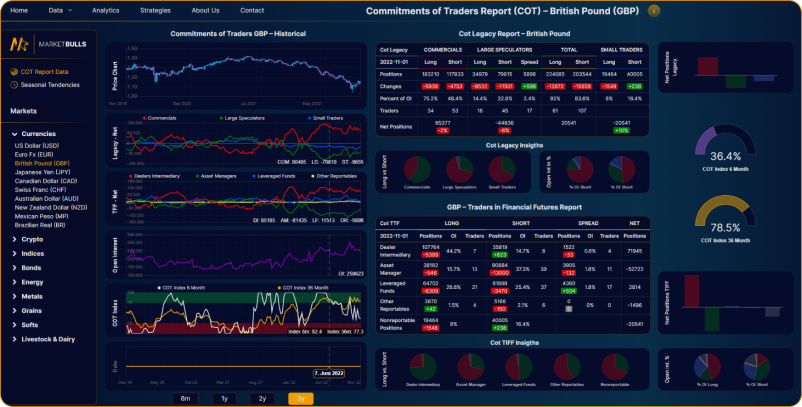
Task: Open the Data dropdown menu
Action: [60, 10]
